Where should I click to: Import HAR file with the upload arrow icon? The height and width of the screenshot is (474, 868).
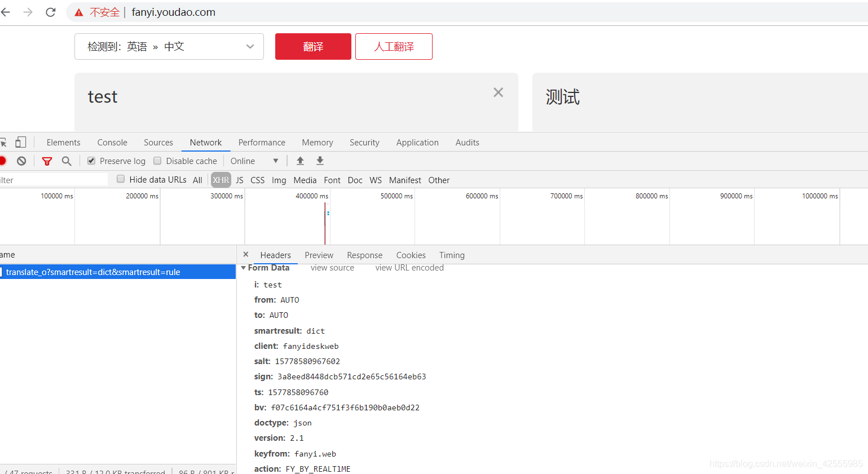click(300, 161)
